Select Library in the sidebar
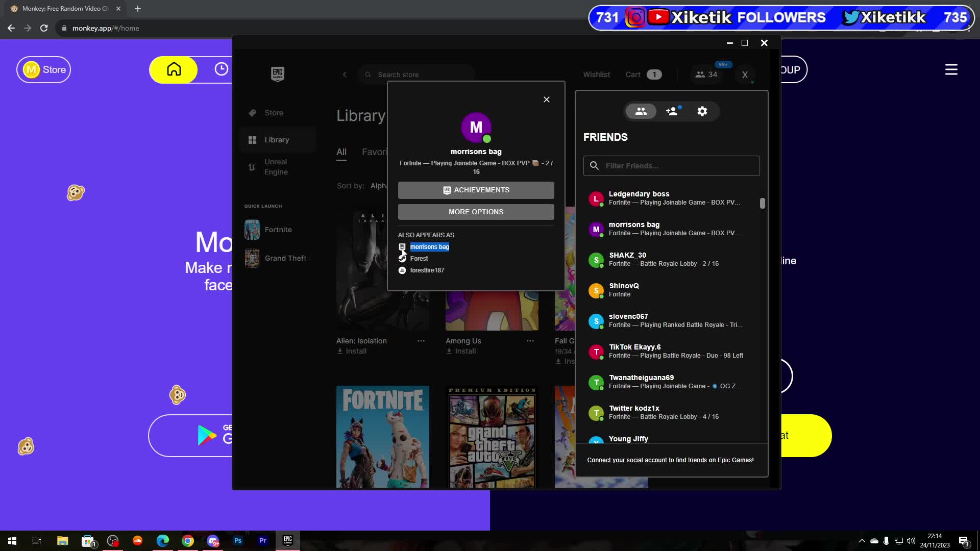 [x=277, y=140]
